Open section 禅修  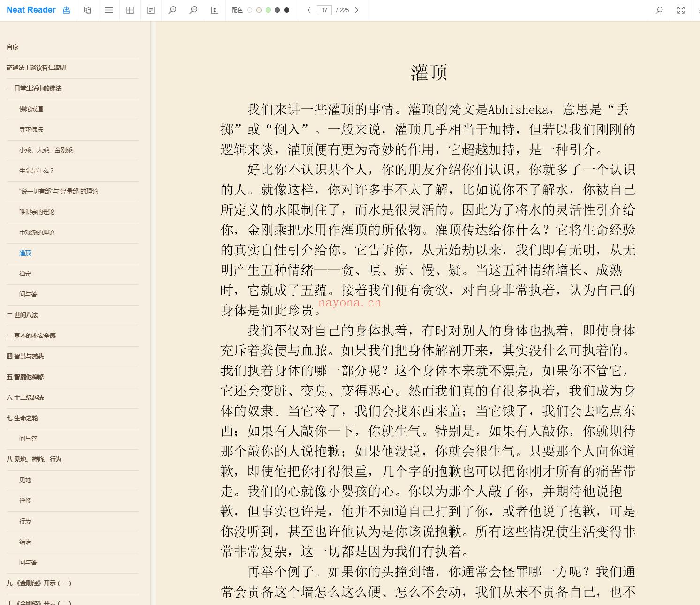point(25,500)
